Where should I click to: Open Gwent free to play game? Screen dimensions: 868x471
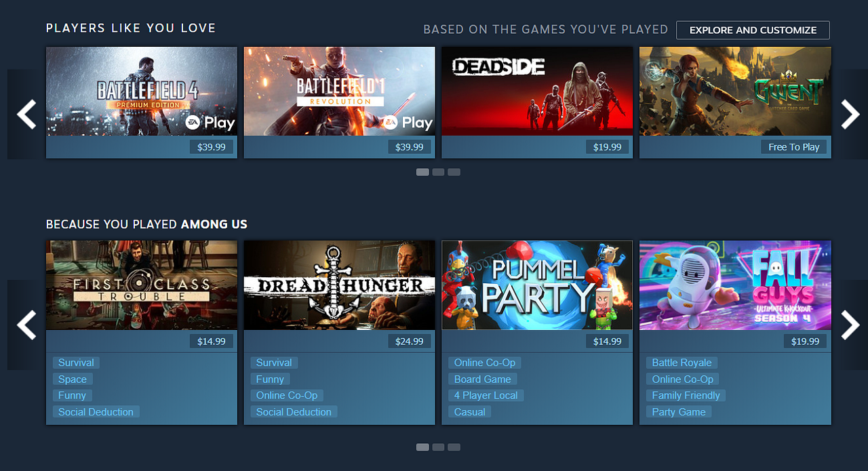point(735,91)
